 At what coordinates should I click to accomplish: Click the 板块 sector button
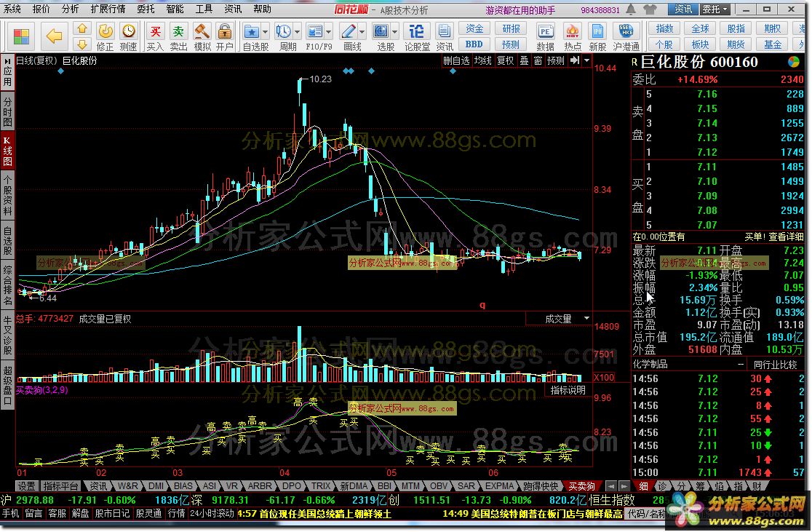[x=700, y=44]
